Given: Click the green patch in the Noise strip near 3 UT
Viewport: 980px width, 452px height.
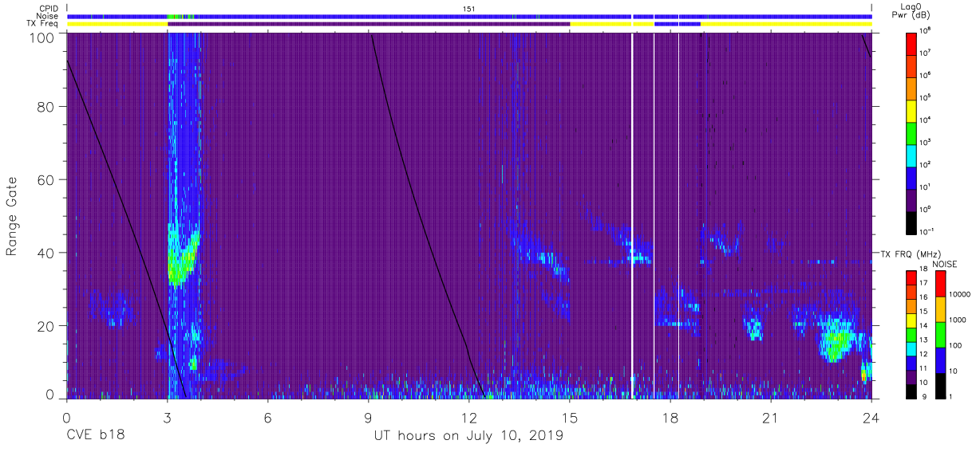Looking at the screenshot, I should click(176, 16).
